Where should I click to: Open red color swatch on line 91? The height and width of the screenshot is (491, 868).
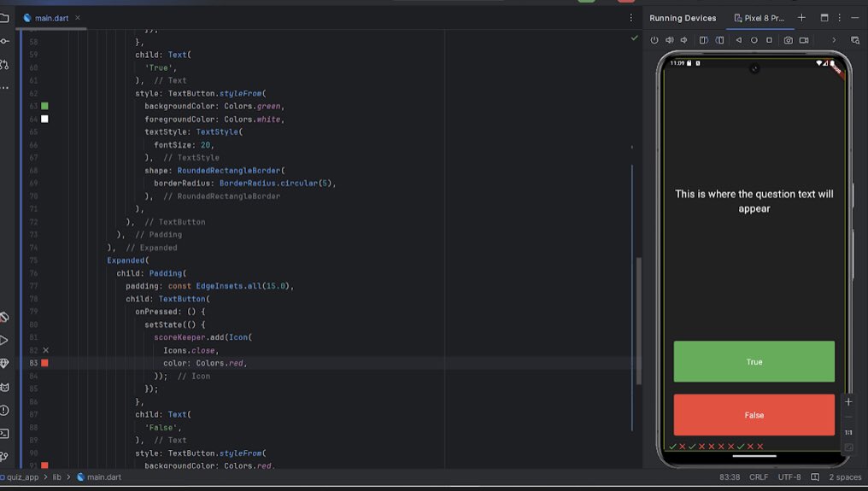(44, 465)
